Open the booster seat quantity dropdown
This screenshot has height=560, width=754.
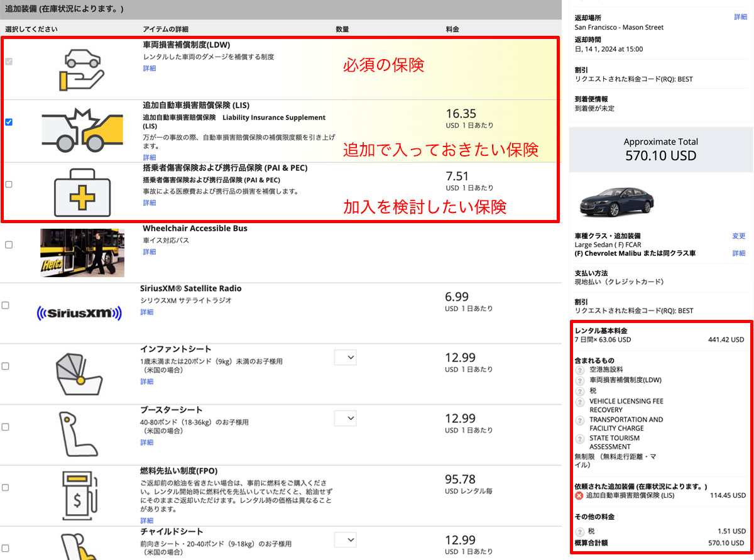click(x=345, y=418)
